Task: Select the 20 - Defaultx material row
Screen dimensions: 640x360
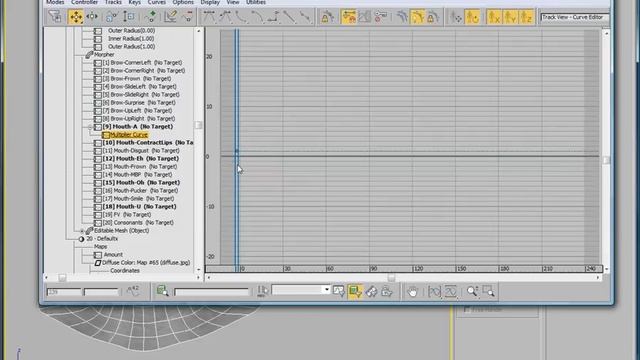Action: tap(102, 238)
